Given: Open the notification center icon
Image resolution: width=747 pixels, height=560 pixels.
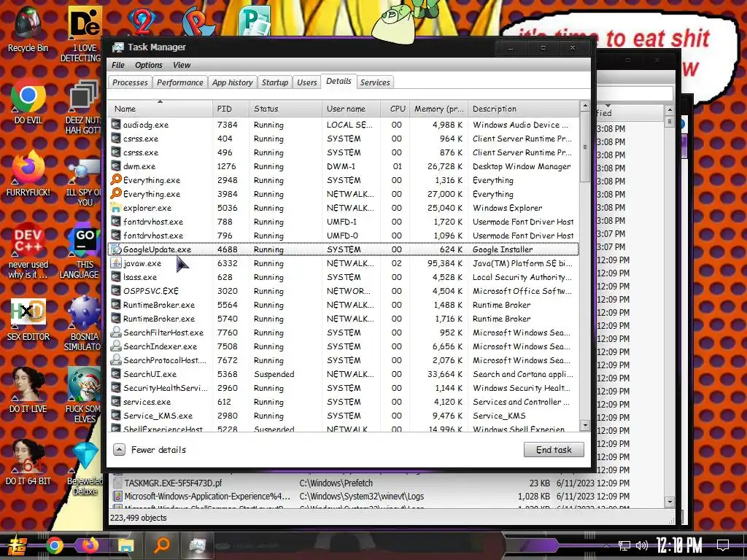Looking at the screenshot, I should [x=723, y=545].
